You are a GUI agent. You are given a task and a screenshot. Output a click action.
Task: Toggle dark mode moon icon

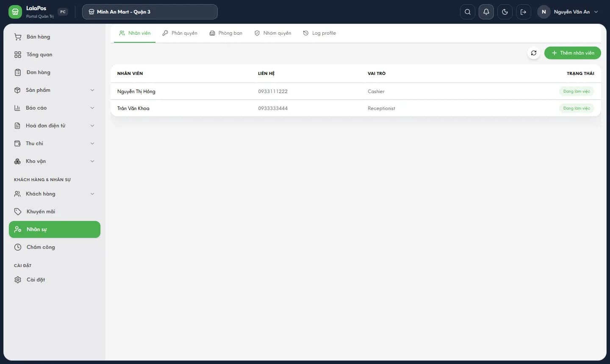pos(505,12)
